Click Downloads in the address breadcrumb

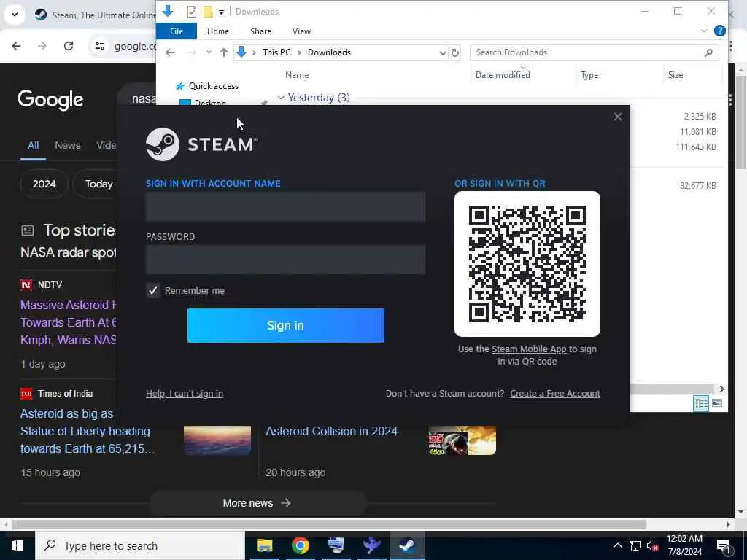[x=329, y=52]
